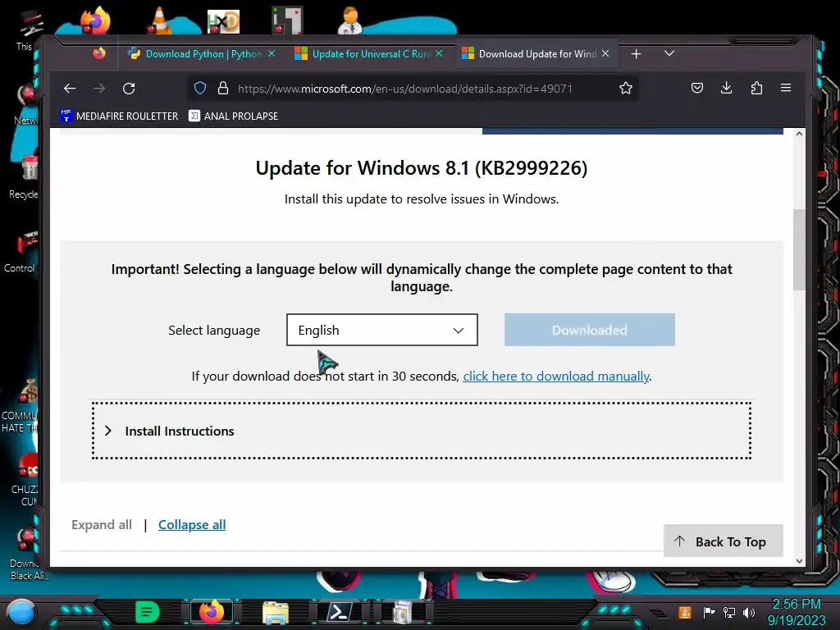
Task: Click the Firefox taskbar button
Action: (212, 612)
